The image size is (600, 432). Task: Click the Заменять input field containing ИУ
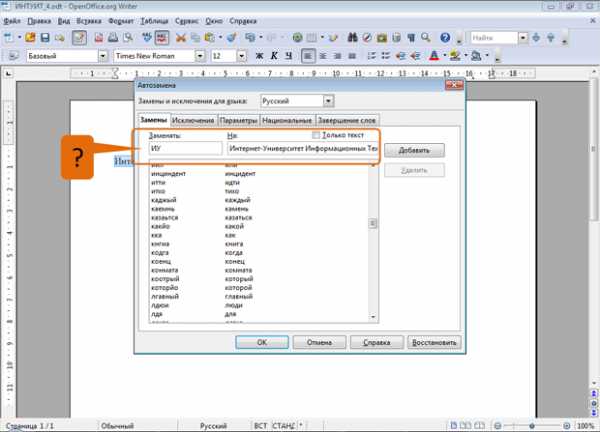[185, 148]
